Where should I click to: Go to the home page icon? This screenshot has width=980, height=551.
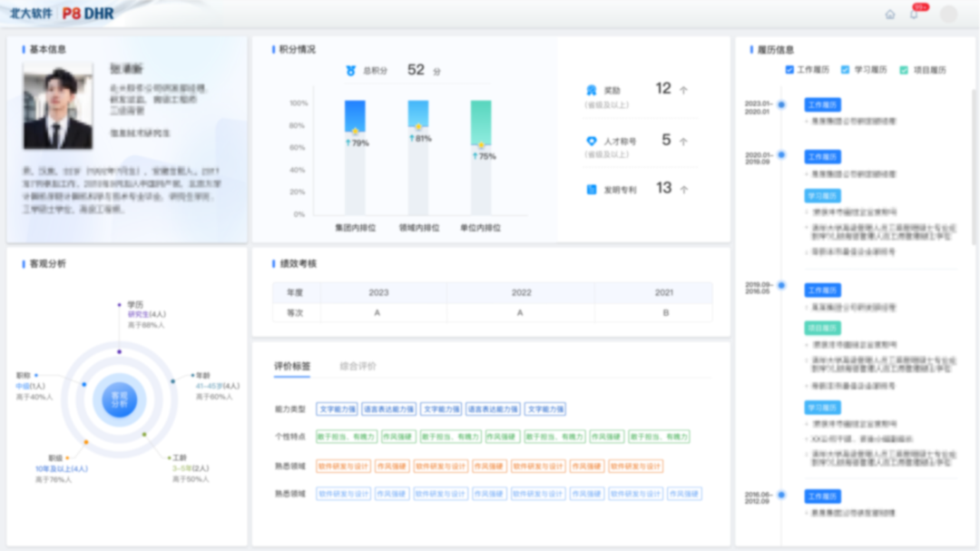pos(890,15)
